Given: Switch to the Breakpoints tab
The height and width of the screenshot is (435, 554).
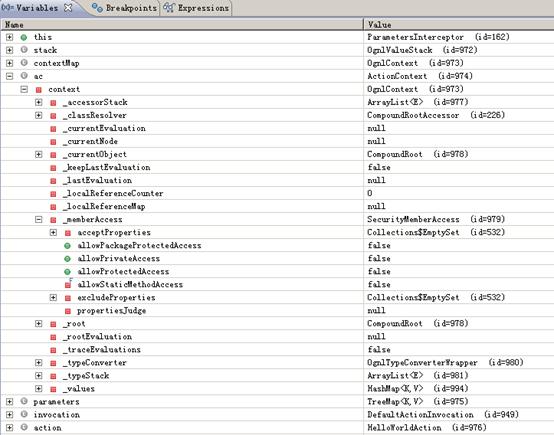Looking at the screenshot, I should 124,8.
